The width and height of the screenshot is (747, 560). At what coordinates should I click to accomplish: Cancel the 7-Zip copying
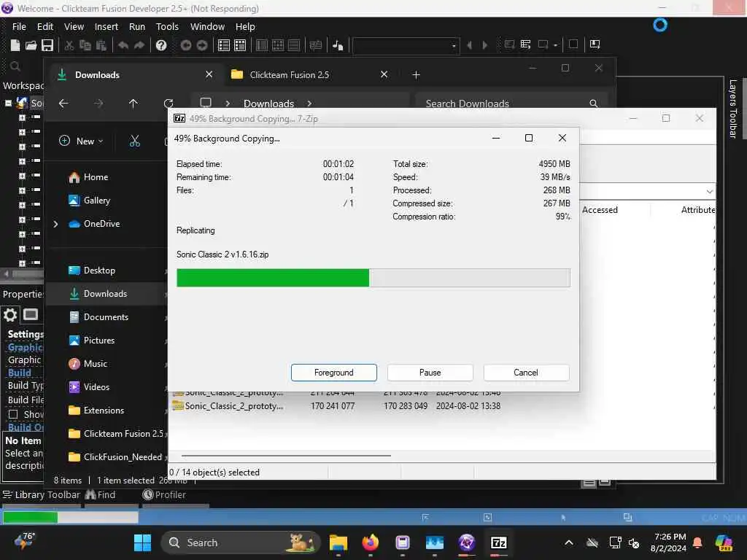526,373
